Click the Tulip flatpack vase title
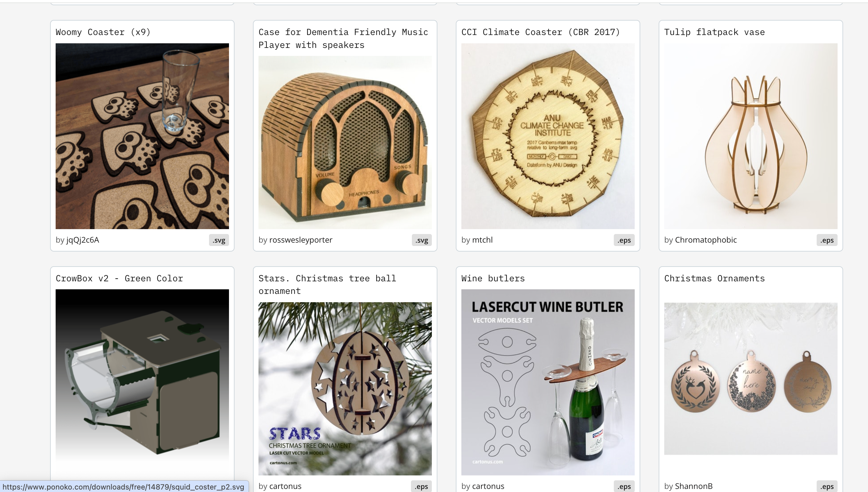This screenshot has height=492, width=868. 714,32
